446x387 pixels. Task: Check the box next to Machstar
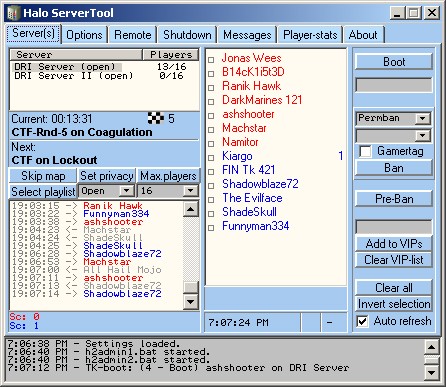(211, 130)
